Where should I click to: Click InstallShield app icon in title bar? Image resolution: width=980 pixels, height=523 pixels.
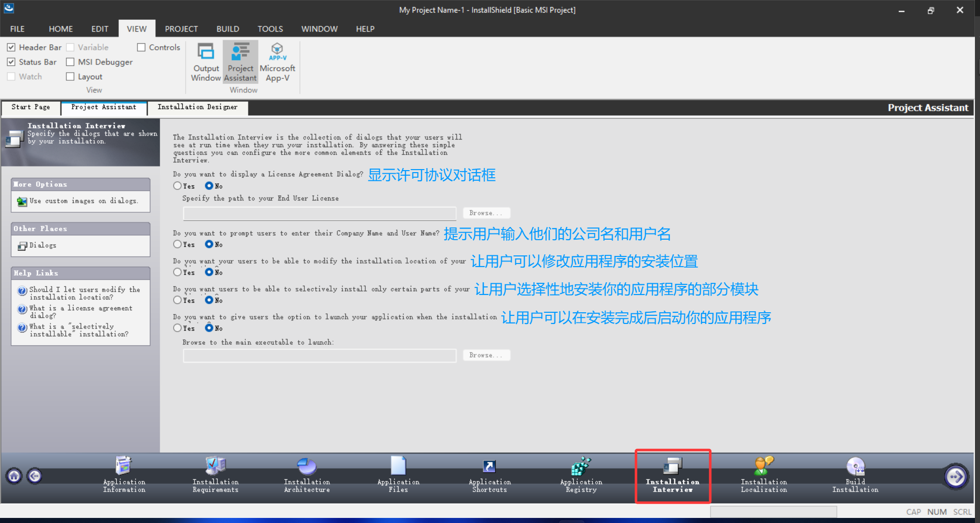(x=9, y=9)
